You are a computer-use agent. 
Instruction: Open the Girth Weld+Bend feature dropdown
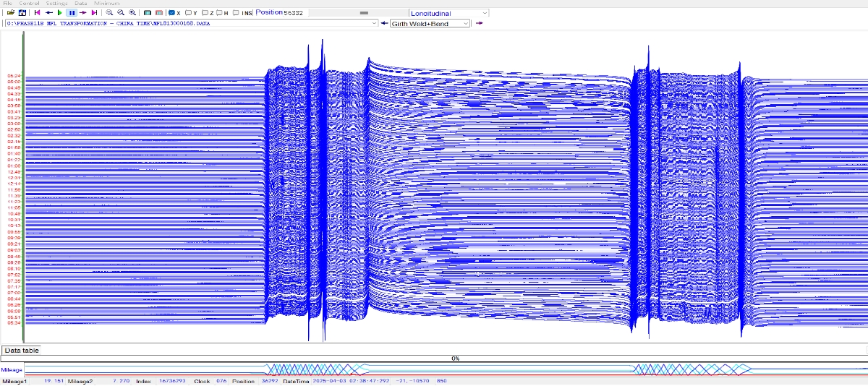click(x=430, y=23)
